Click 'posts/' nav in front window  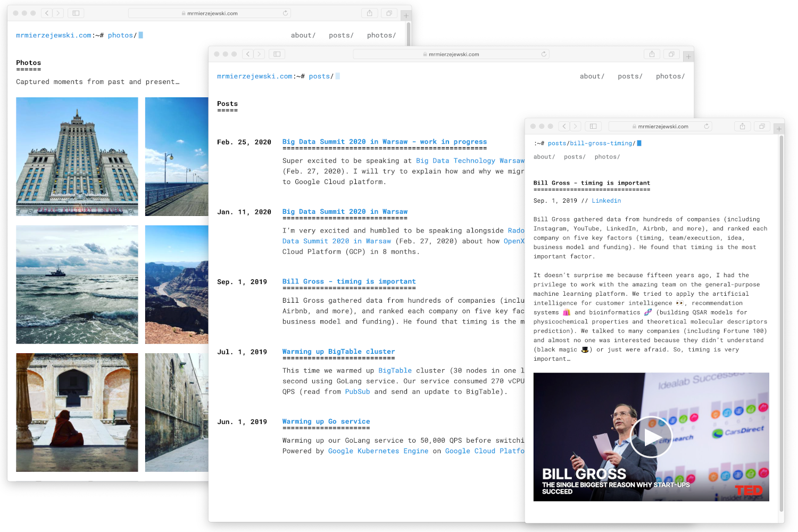[574, 157]
